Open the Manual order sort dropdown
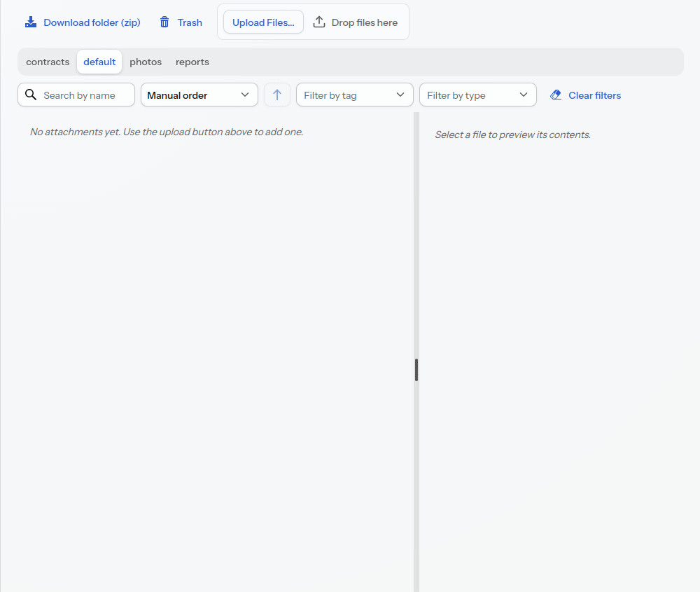700x592 pixels. point(199,95)
